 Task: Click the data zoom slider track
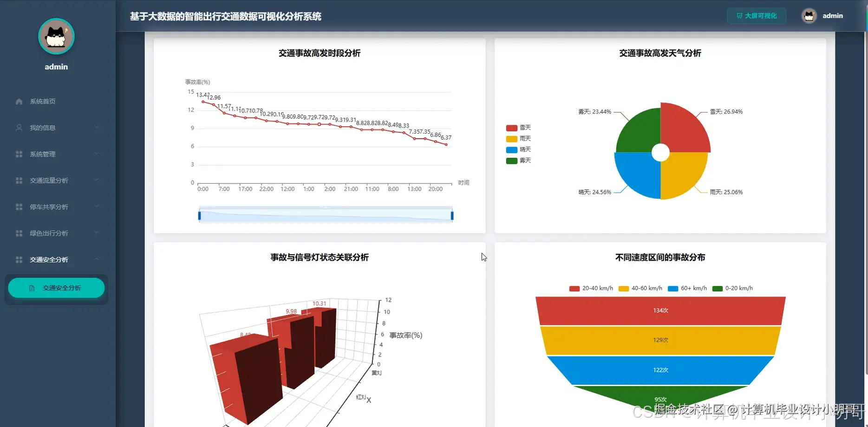[x=326, y=215]
